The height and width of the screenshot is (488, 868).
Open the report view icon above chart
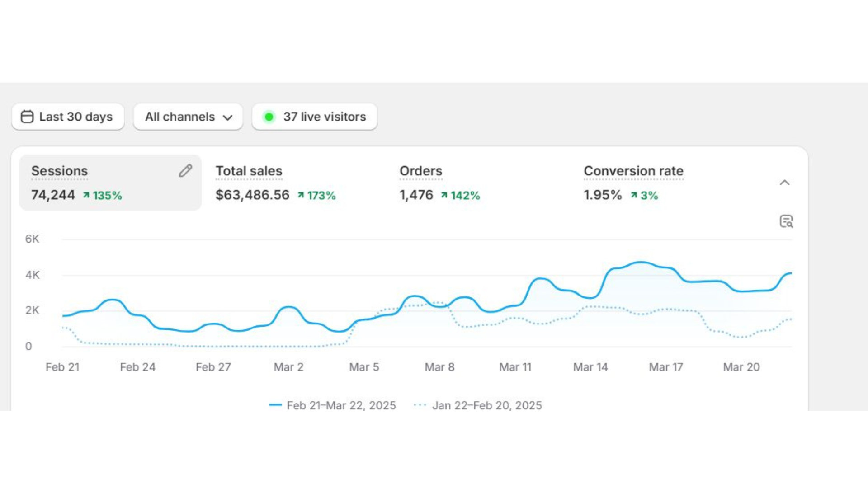[786, 221]
